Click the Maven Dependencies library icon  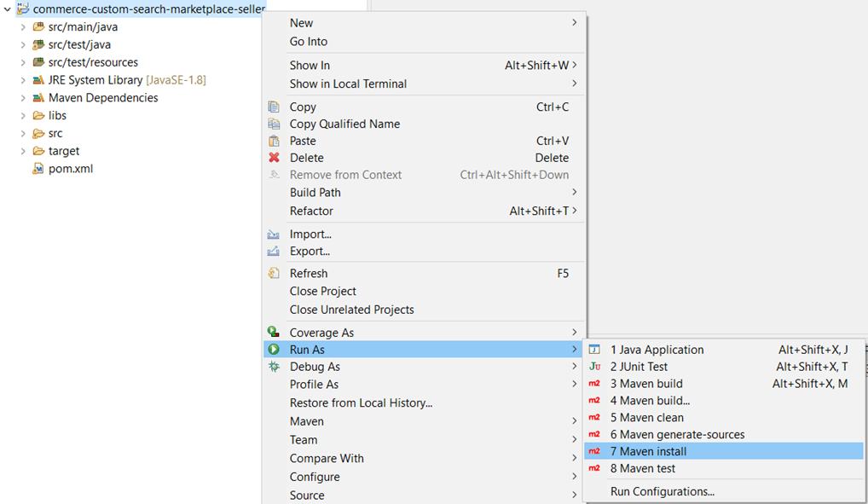(38, 98)
